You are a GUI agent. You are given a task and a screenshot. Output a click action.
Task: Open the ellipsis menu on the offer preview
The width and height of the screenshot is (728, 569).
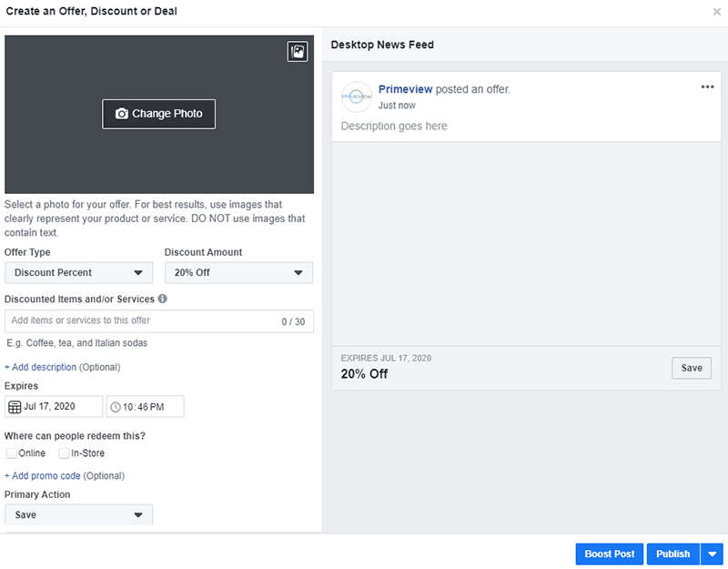pos(707,86)
